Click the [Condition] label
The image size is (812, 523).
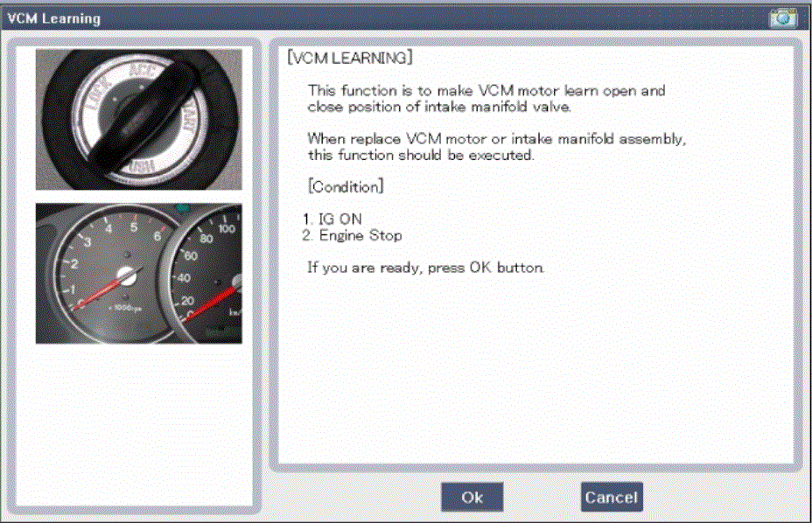(x=346, y=186)
